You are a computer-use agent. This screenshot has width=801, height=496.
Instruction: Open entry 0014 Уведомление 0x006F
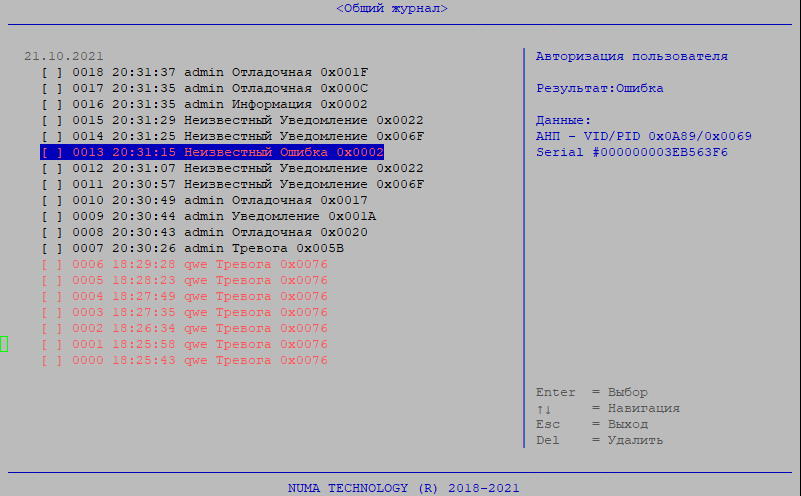click(x=248, y=137)
